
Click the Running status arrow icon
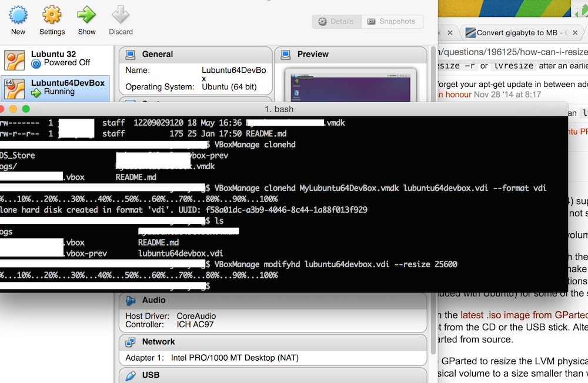36,93
